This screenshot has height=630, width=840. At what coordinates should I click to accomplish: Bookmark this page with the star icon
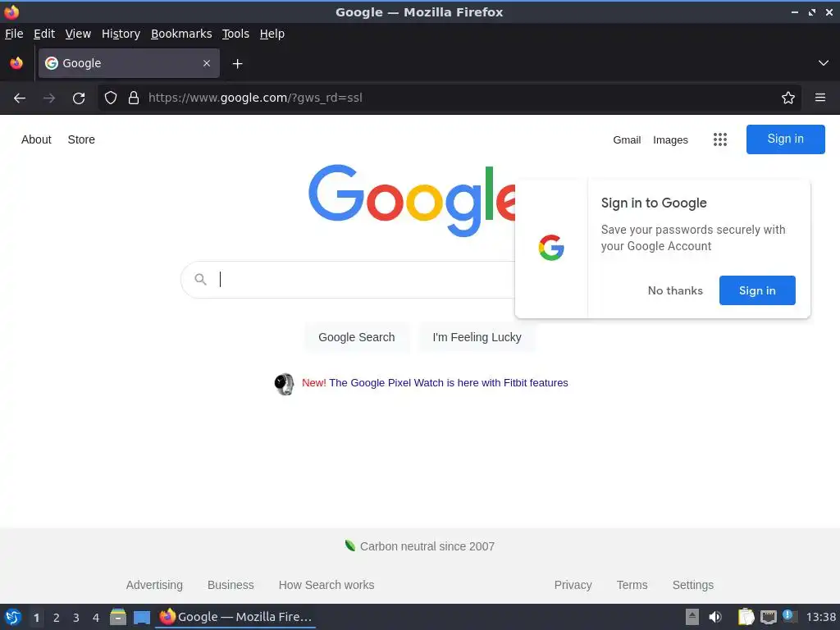click(x=788, y=98)
